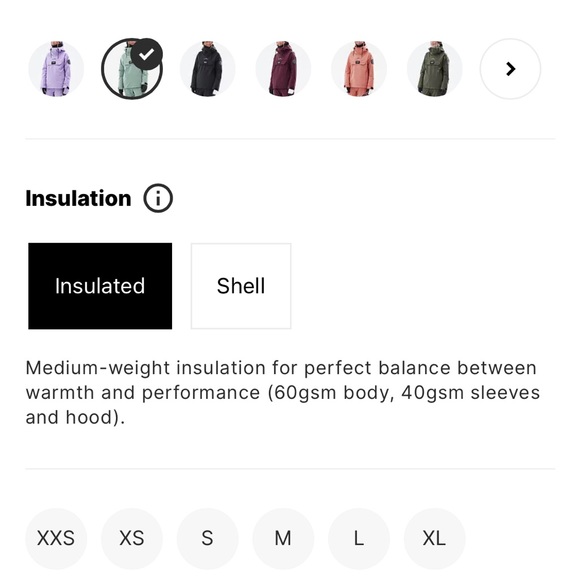580x580 pixels.
Task: Open the Insulation info icon
Action: tap(158, 198)
